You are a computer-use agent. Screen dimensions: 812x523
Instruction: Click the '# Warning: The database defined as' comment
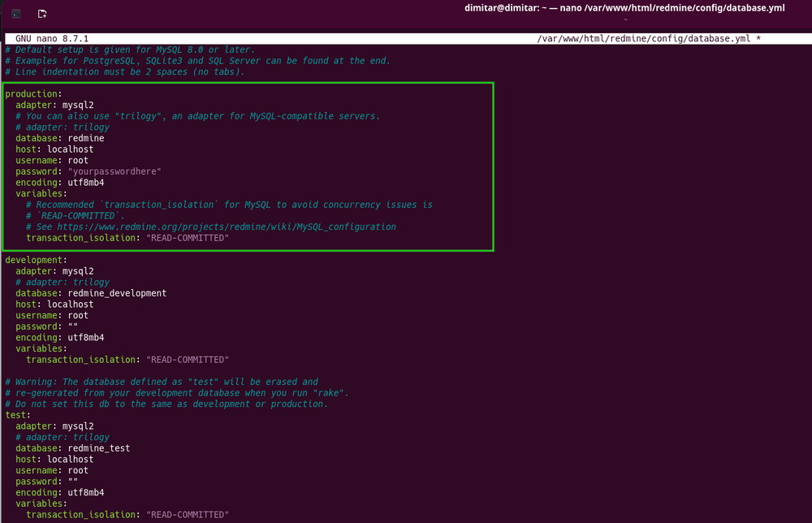point(162,383)
